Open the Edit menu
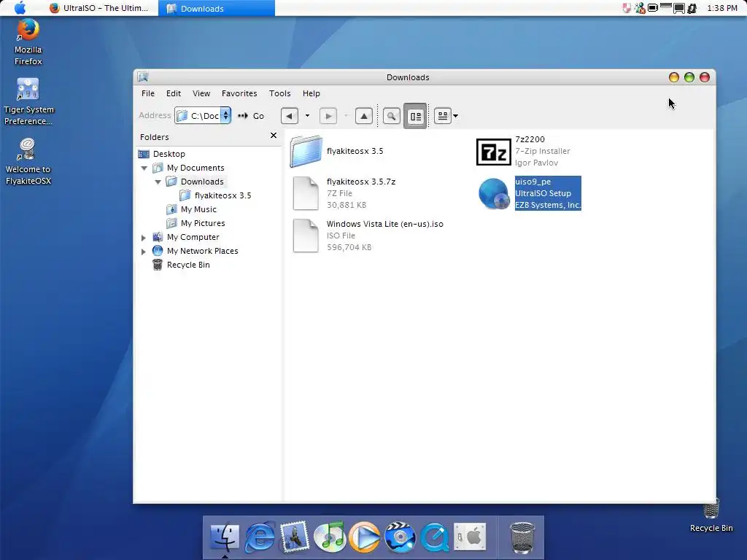This screenshot has height=560, width=747. (x=174, y=93)
